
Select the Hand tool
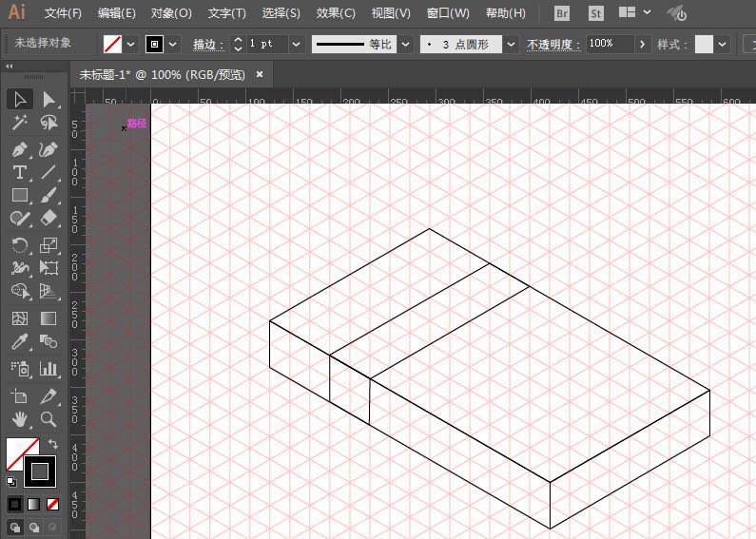pos(19,419)
